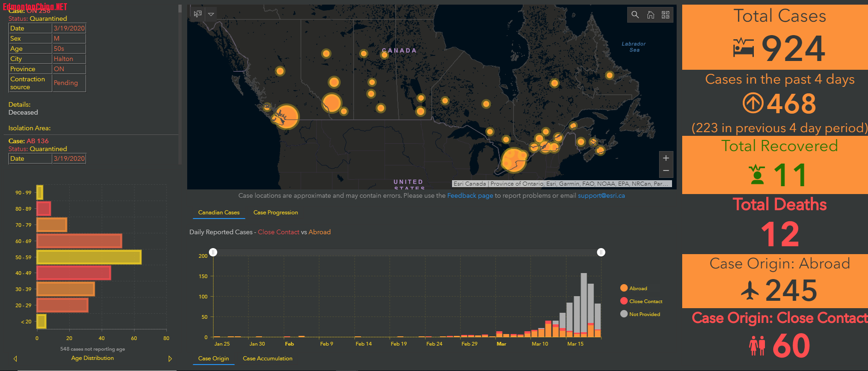Select the 40 - 49 age bar
The height and width of the screenshot is (371, 868).
[73, 273]
